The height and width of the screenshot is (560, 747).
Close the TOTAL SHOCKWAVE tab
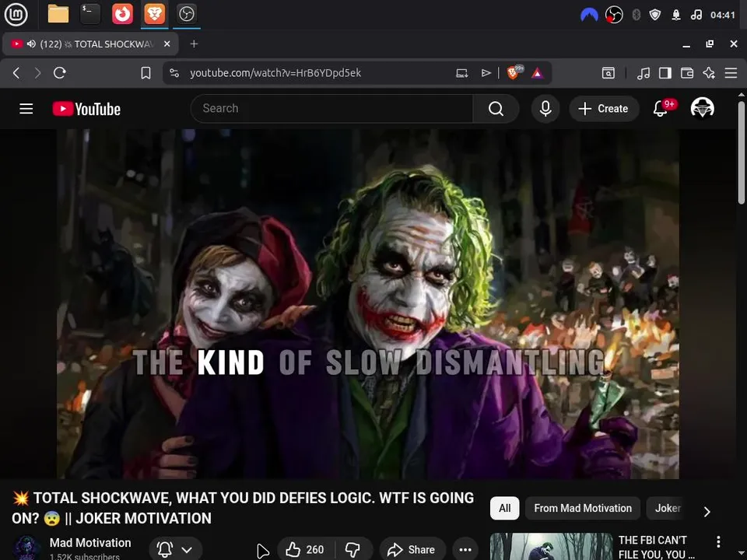click(x=167, y=44)
